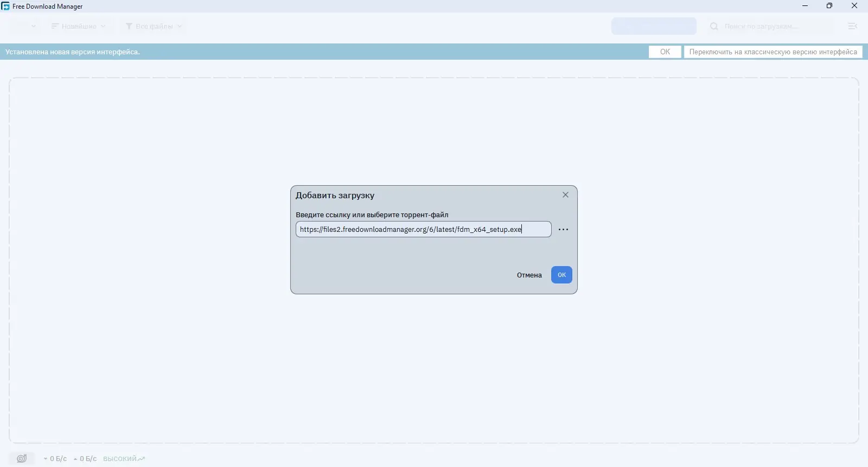Confirm the download with the blue OK button

click(x=561, y=275)
